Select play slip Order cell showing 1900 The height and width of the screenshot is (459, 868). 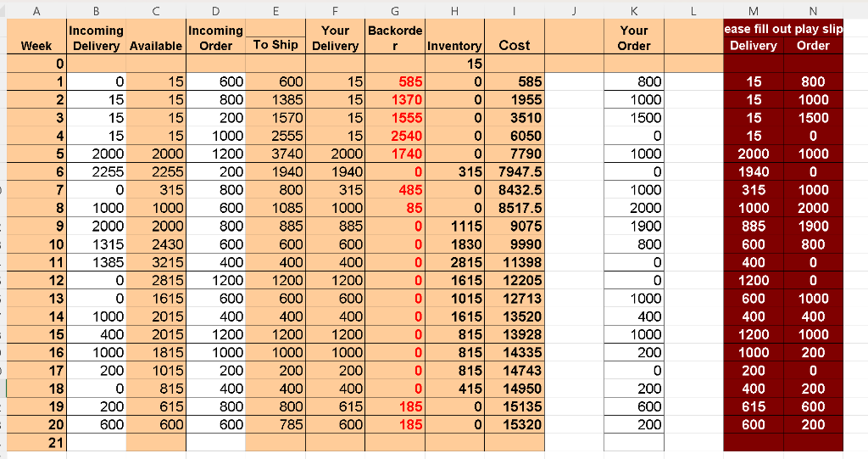[x=813, y=227]
